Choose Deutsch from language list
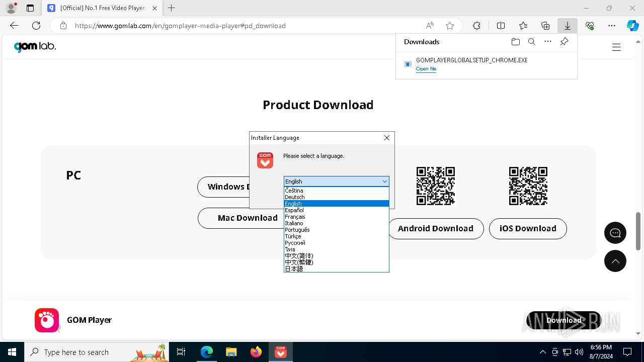This screenshot has width=644, height=362. click(x=336, y=197)
